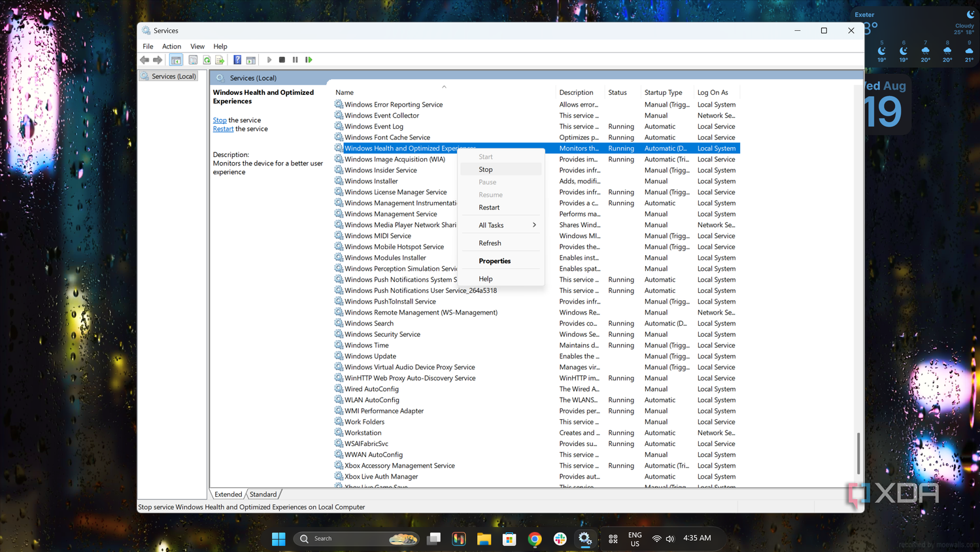
Task: Click the Restart Service toolbar icon
Action: pyautogui.click(x=309, y=60)
